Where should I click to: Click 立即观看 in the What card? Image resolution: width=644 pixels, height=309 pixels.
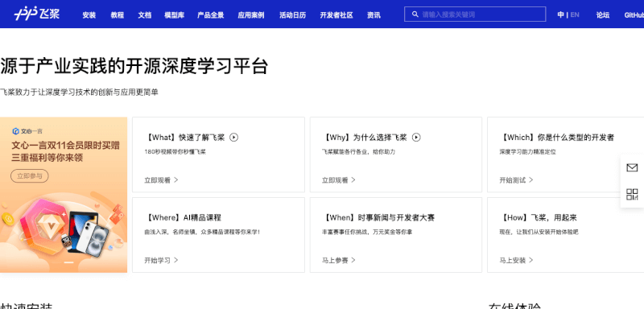tap(157, 179)
